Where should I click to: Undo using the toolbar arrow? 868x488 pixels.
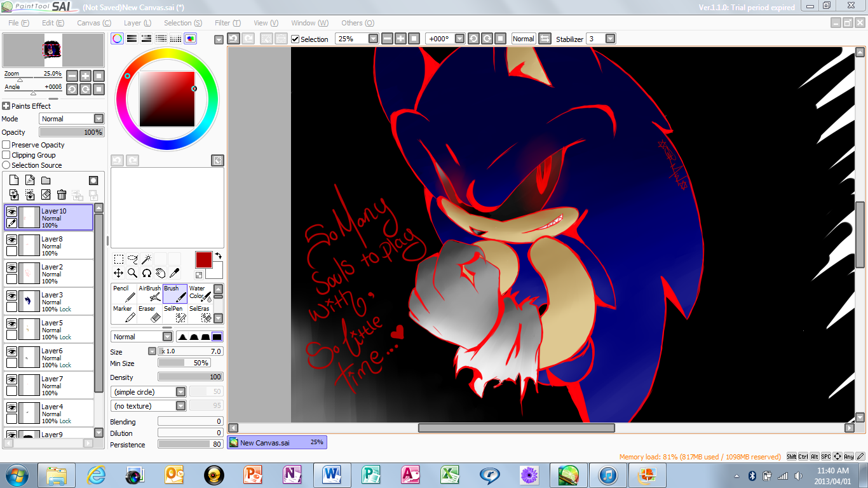[233, 39]
